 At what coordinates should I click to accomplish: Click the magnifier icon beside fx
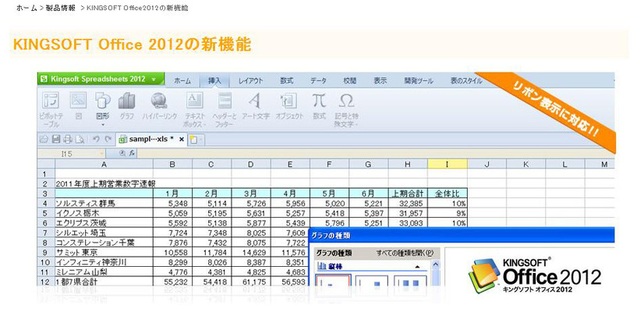coord(122,153)
